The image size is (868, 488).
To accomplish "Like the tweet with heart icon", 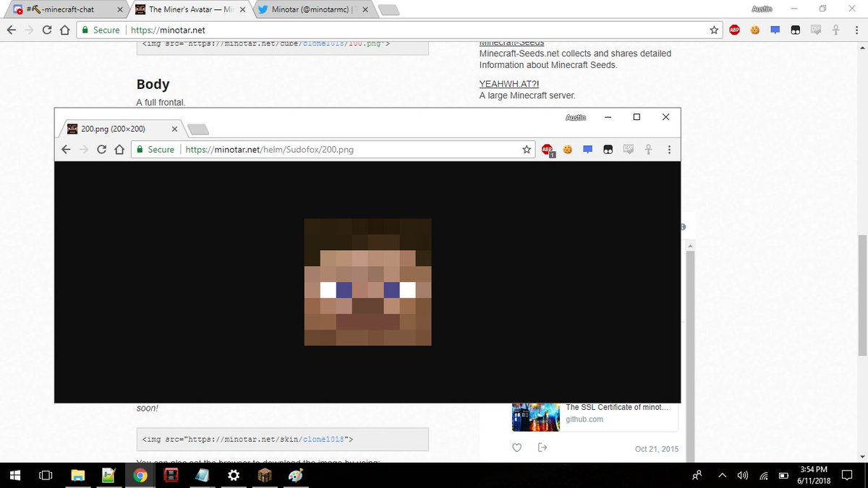I will (x=516, y=448).
